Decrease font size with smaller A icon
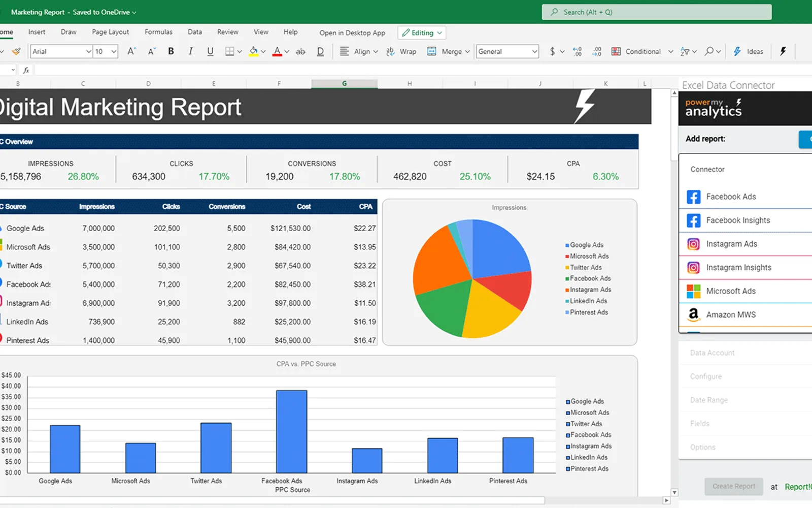 pos(151,51)
